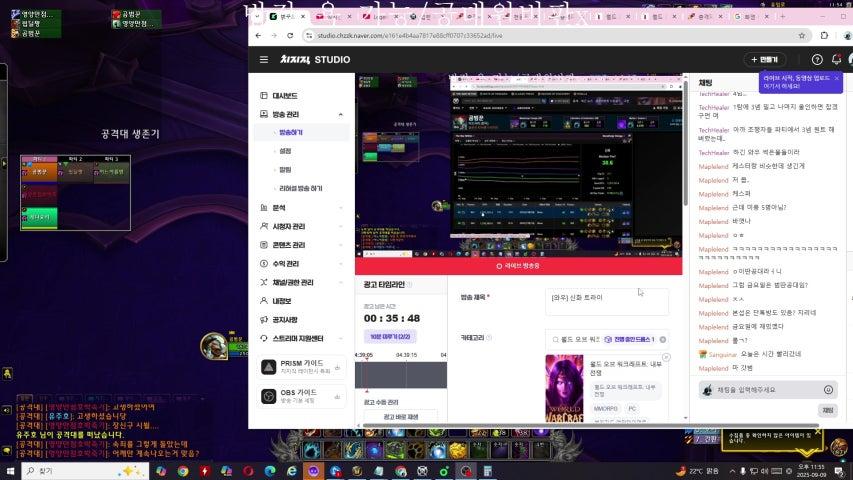
Task: Click the 치지직 STUDIO logo
Action: (x=315, y=59)
